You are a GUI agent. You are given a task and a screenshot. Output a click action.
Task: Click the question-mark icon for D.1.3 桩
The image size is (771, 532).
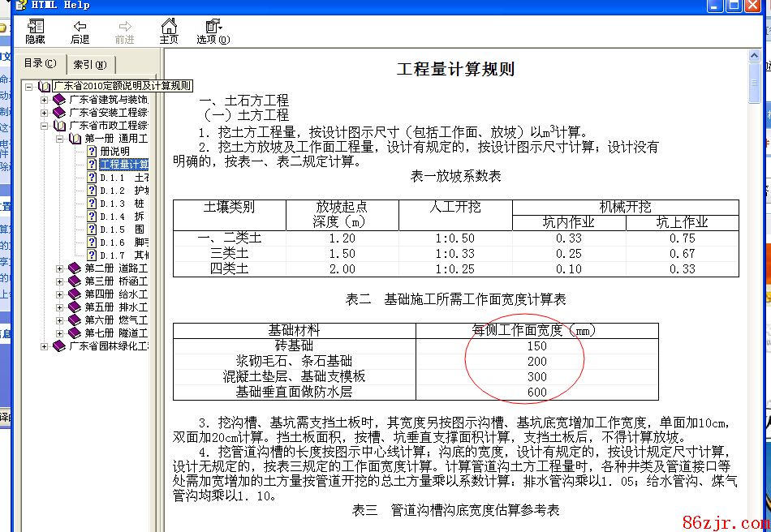tap(93, 204)
